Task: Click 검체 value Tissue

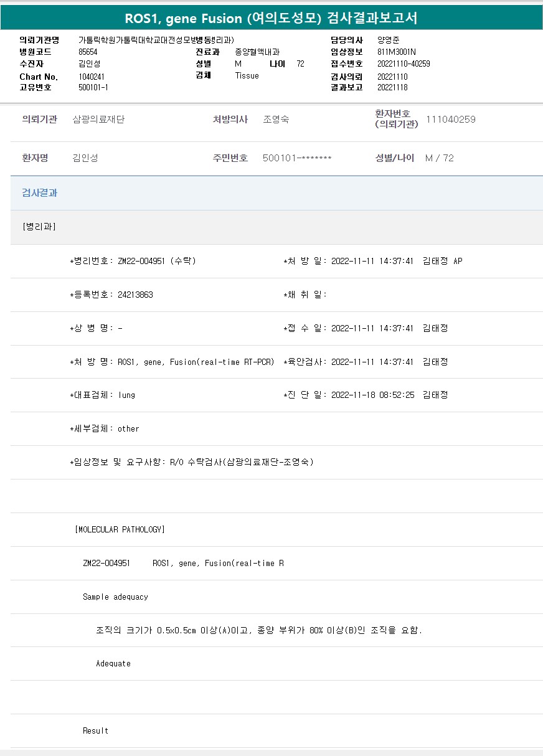Action: click(x=247, y=75)
